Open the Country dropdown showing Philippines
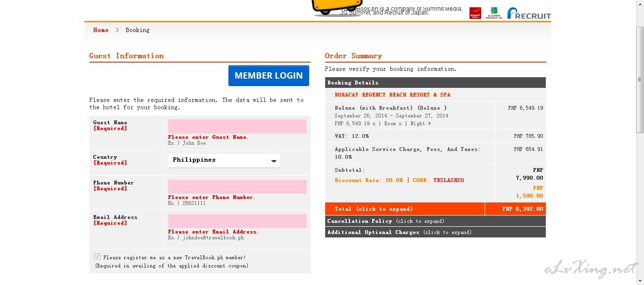The width and height of the screenshot is (644, 285). 224,160
